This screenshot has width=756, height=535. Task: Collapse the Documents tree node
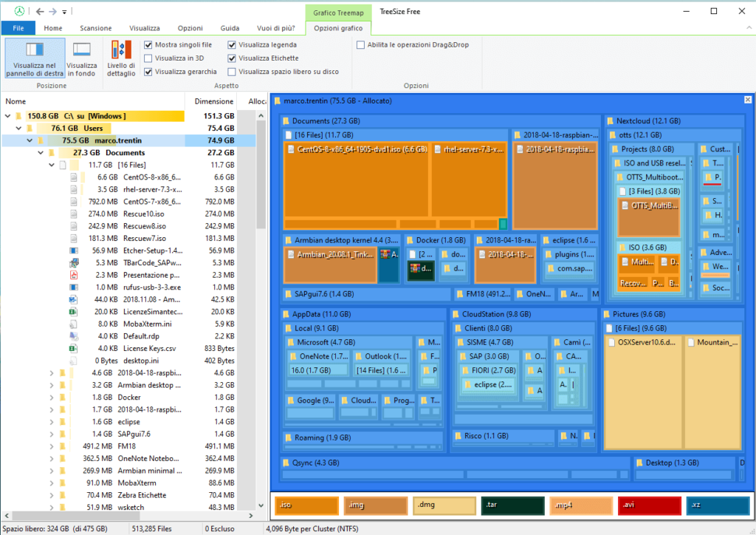[41, 153]
